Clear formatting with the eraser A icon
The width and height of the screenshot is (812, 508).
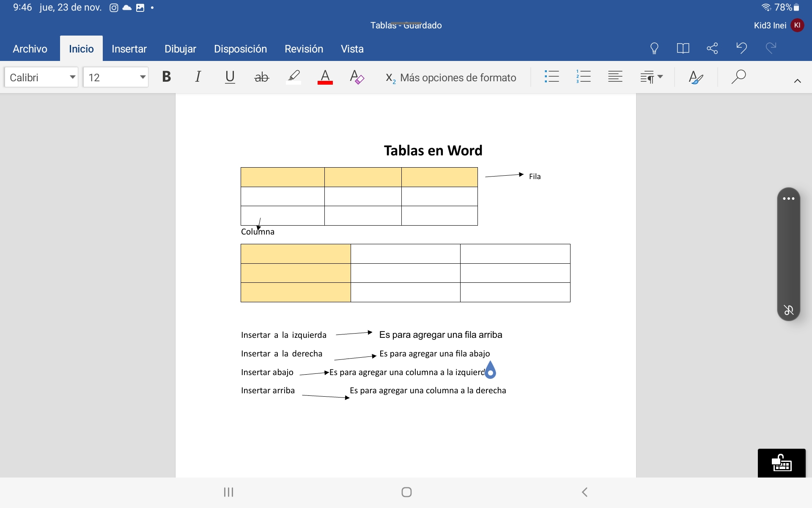click(357, 77)
